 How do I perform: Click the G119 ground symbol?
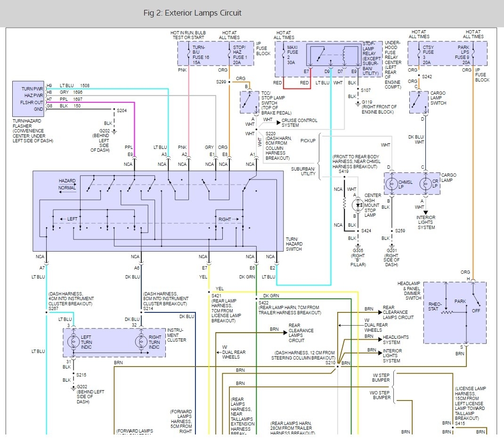pyautogui.click(x=358, y=104)
